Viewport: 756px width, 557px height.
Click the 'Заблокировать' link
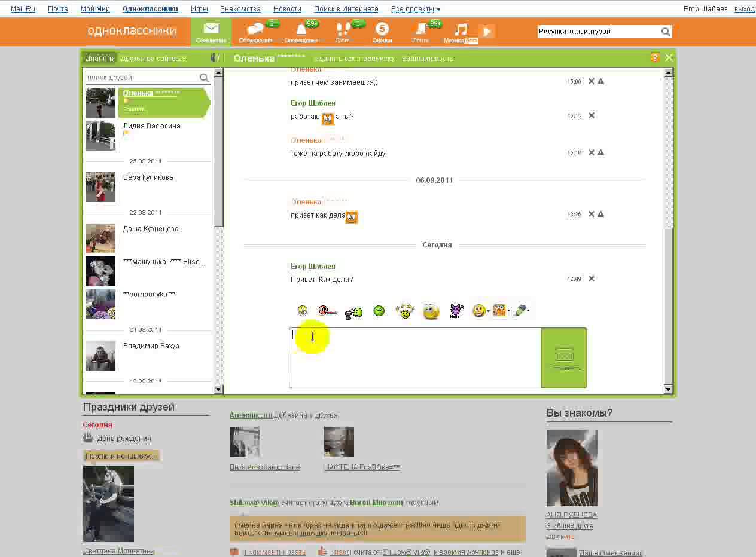(x=428, y=59)
